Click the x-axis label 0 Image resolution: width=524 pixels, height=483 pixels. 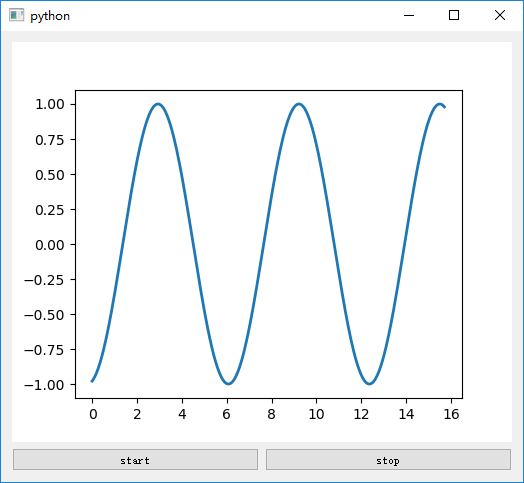point(93,414)
